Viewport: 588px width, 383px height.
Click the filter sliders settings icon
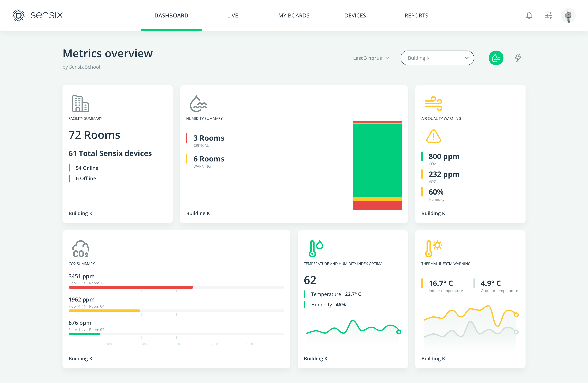tap(549, 15)
